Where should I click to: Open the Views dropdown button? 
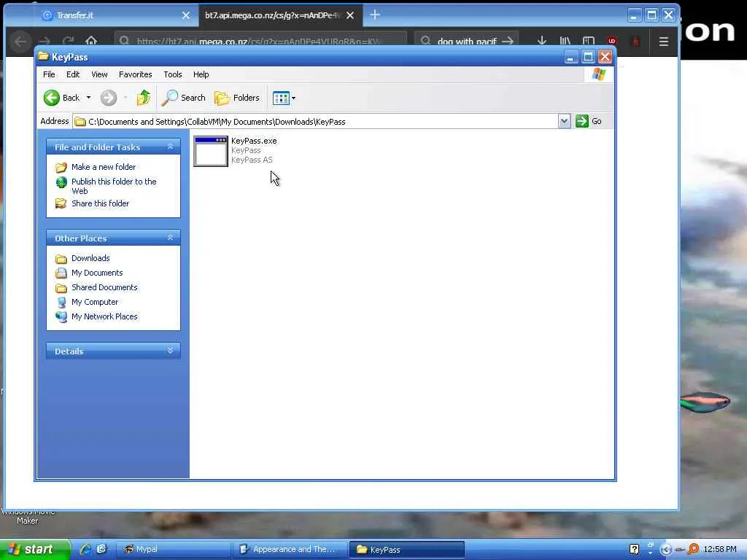284,98
